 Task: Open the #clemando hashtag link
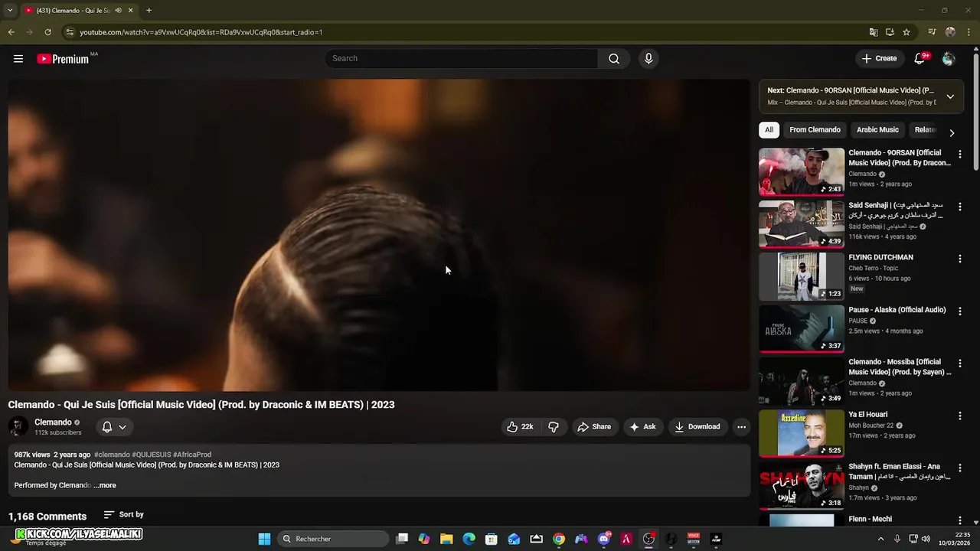(x=112, y=455)
